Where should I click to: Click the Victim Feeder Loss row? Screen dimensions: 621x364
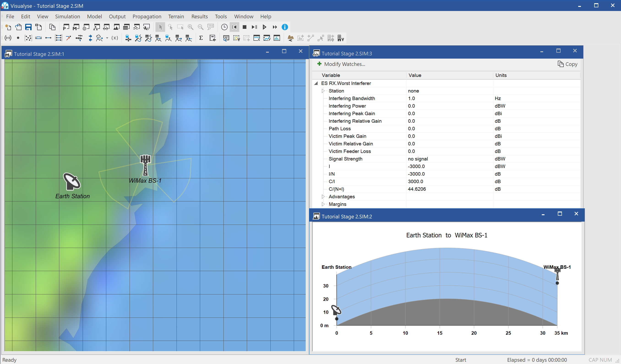tap(446, 151)
